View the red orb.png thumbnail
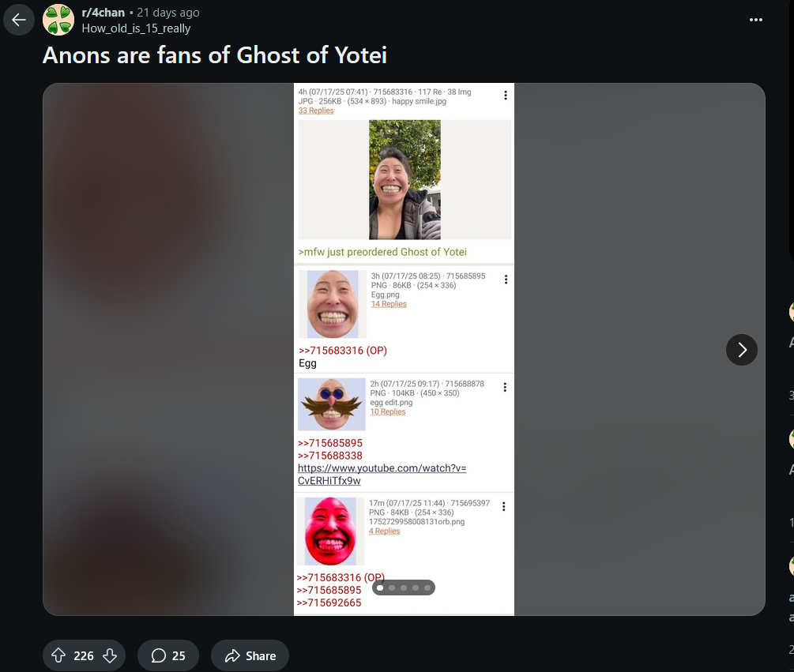794x672 pixels. pyautogui.click(x=330, y=531)
